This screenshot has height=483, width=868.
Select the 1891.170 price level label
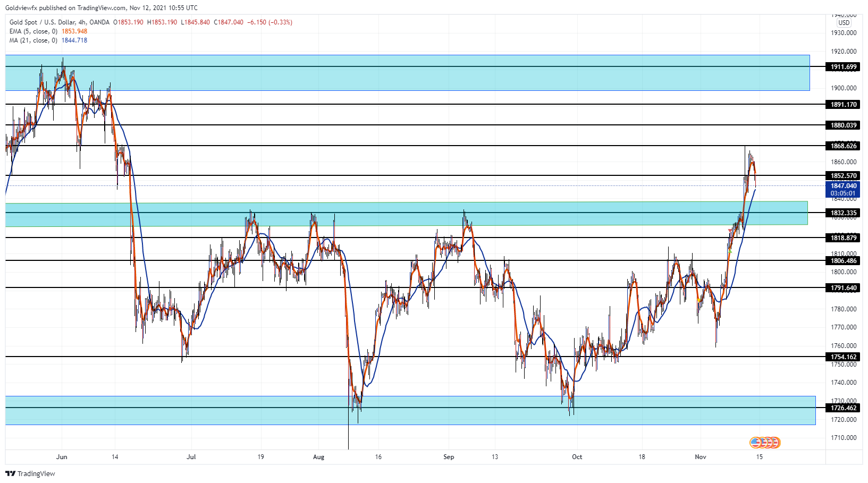pyautogui.click(x=843, y=105)
